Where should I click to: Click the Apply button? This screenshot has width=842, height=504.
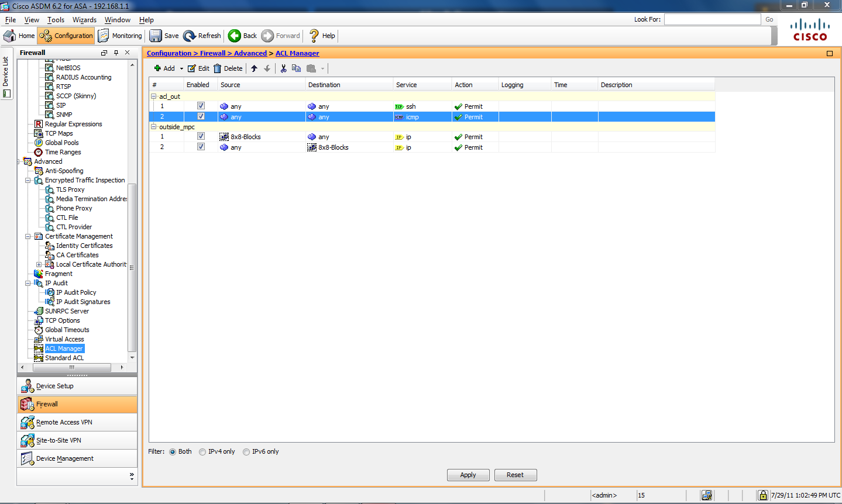[x=468, y=475]
